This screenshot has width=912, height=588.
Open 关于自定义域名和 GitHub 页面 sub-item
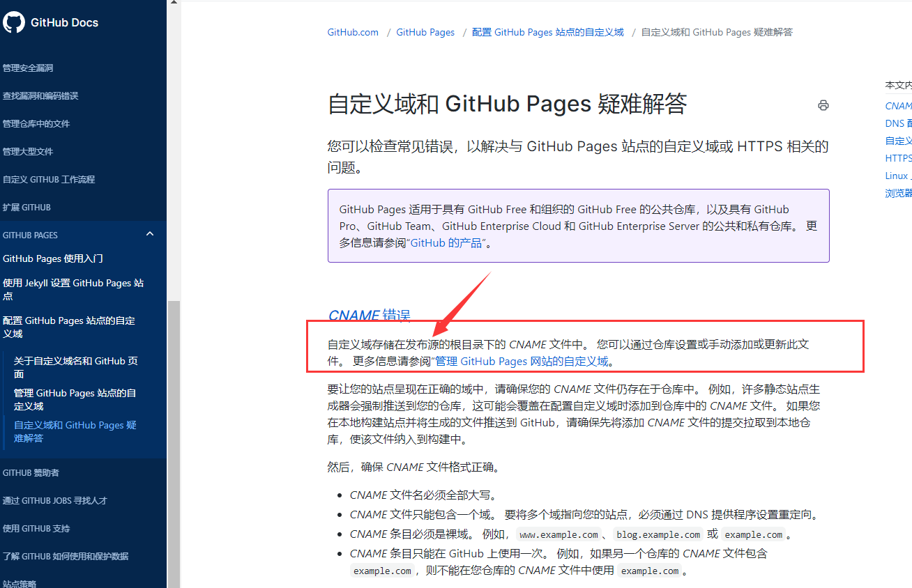(x=76, y=368)
